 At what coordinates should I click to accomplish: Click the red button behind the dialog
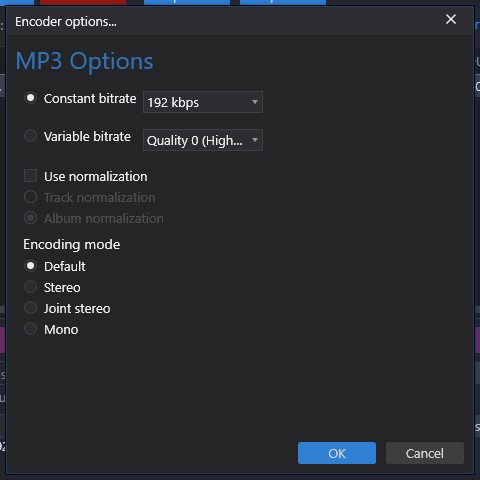(x=83, y=2)
